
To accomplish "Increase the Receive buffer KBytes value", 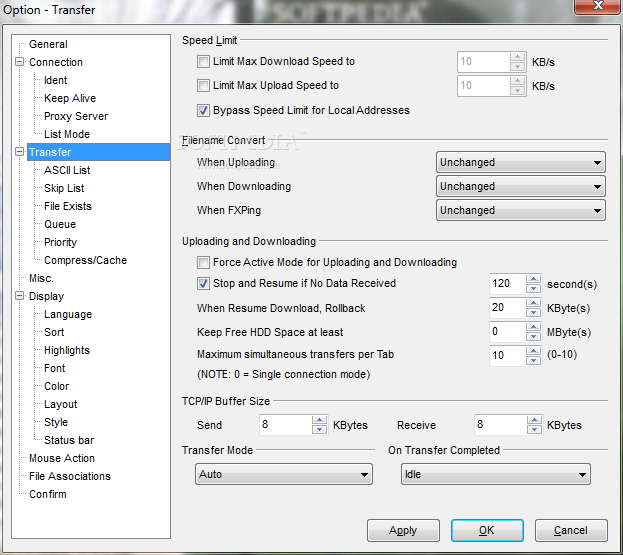I will (534, 420).
